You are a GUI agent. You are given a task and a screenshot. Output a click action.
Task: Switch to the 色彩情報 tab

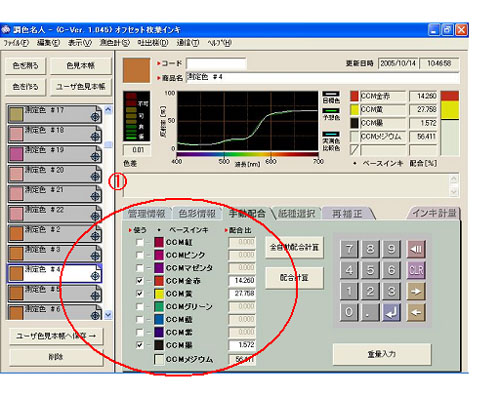197,214
